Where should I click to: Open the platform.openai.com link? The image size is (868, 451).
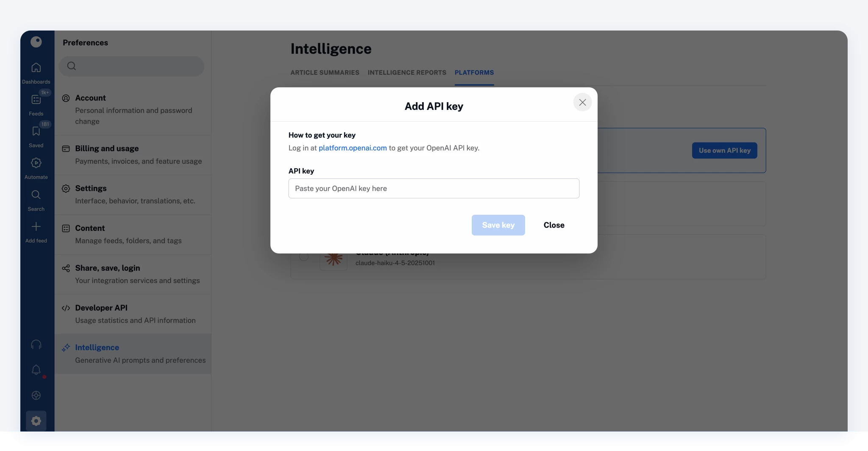pos(352,148)
